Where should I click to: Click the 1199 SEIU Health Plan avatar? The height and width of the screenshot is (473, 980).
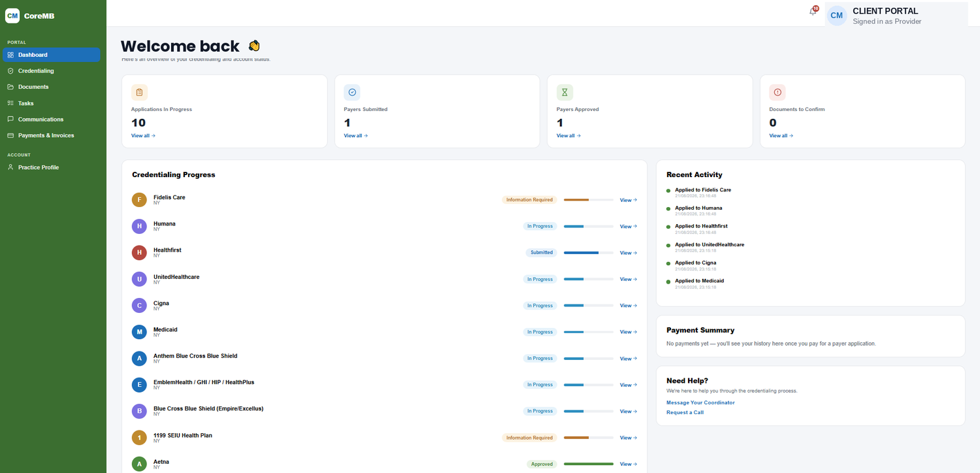(139, 438)
